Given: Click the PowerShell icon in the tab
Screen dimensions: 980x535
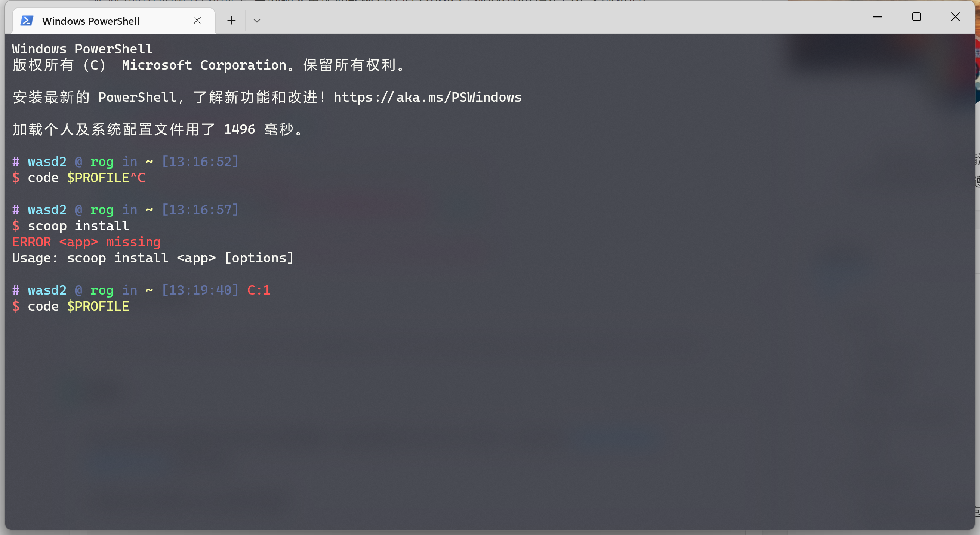Looking at the screenshot, I should [27, 21].
